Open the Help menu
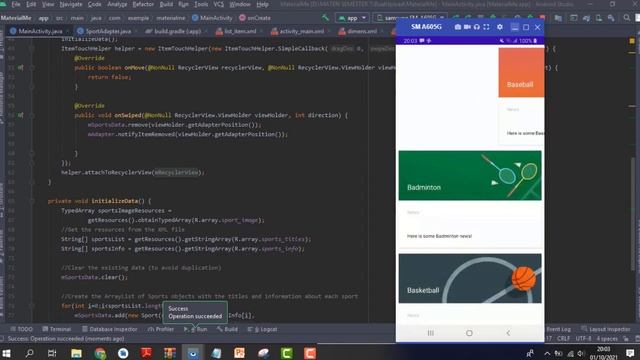 click(262, 4)
